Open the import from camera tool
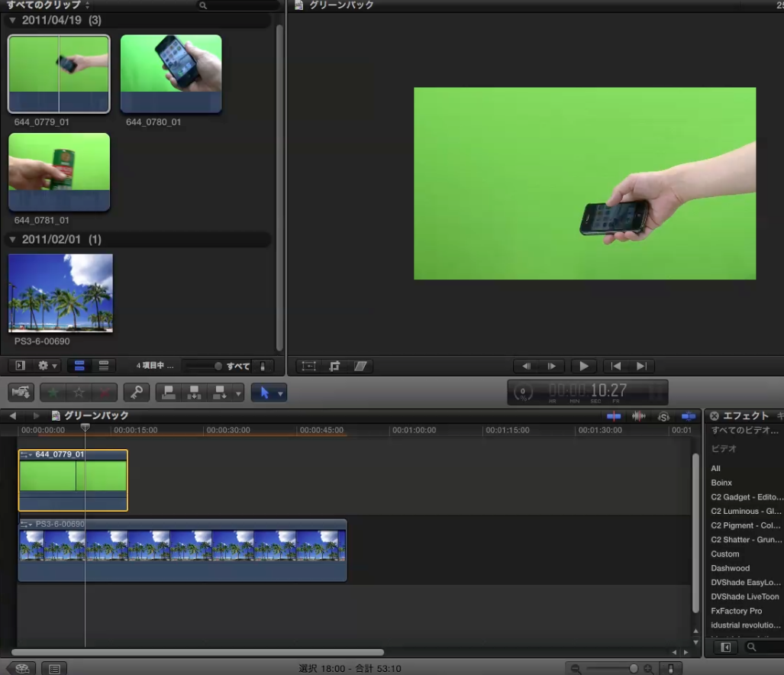Viewport: 784px width, 675px height. coord(21,392)
